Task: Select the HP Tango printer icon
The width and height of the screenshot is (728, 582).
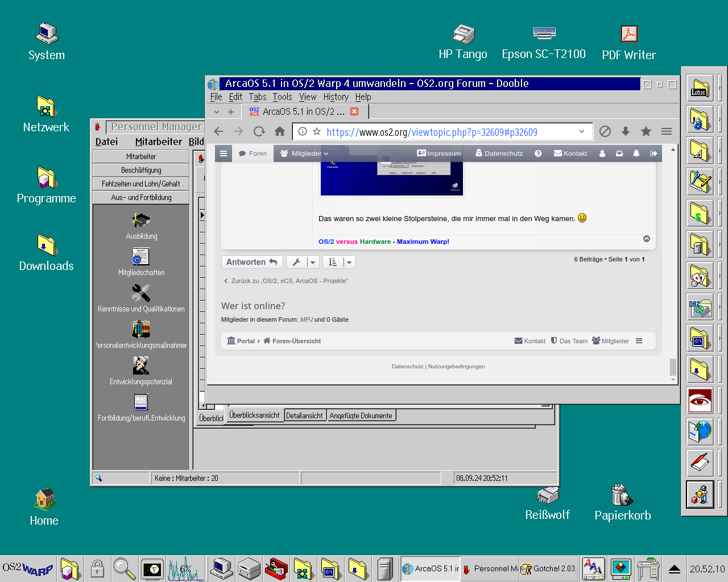Action: click(464, 34)
